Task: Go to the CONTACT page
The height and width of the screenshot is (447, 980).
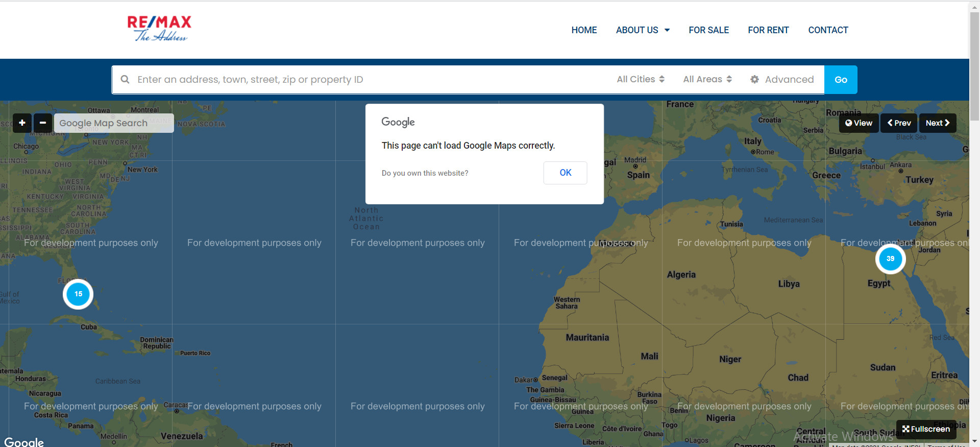Action: pos(828,30)
